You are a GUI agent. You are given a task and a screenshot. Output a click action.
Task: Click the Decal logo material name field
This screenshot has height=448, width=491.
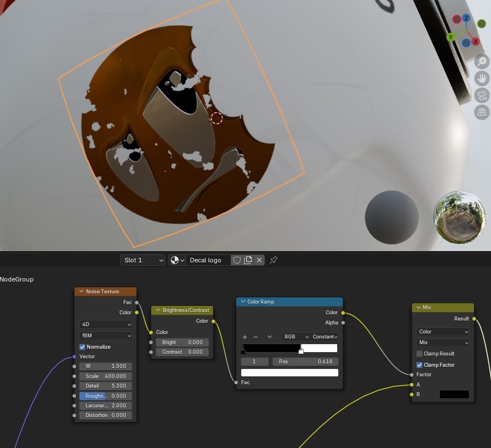208,260
